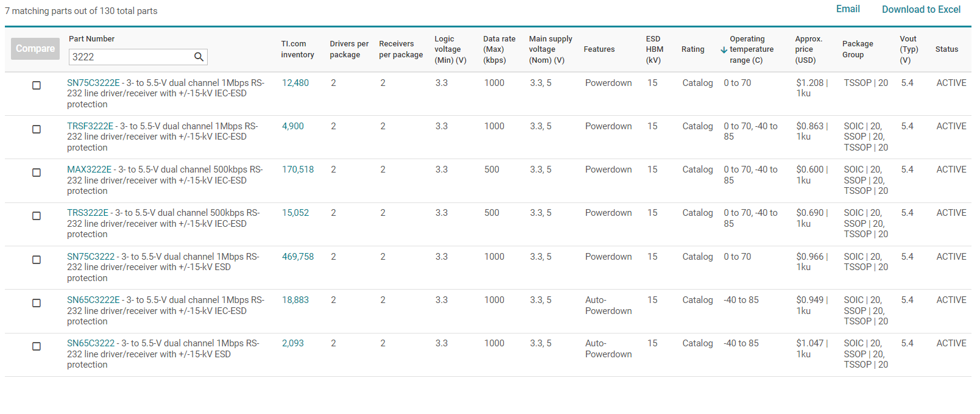Sort by Approx. price column header
Image resolution: width=980 pixels, height=414 pixels.
point(808,49)
